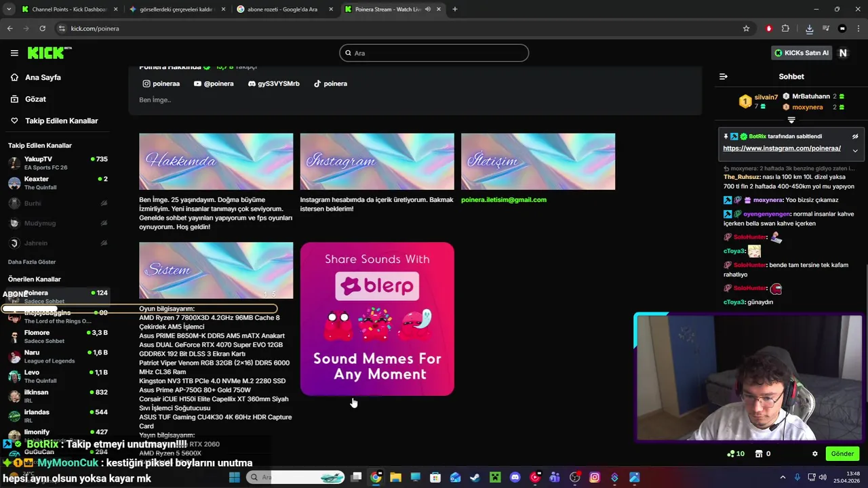Open ilkinsan IRL channel
Viewport: 868px width, 488px height.
(58, 396)
